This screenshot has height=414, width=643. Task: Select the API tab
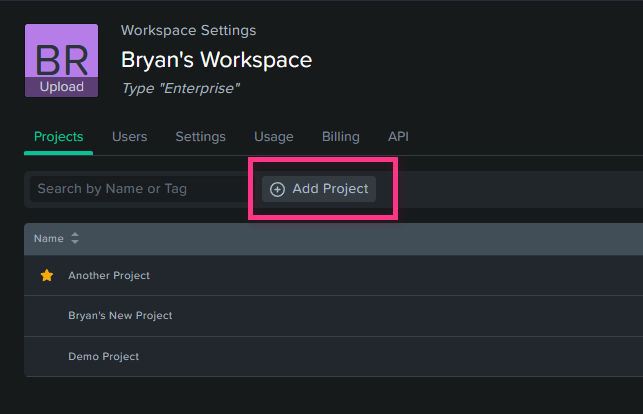coord(398,136)
